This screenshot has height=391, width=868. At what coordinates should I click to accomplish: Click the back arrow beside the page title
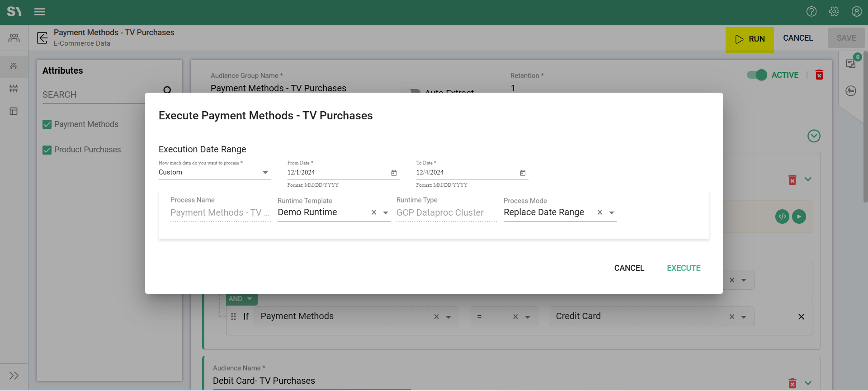42,38
